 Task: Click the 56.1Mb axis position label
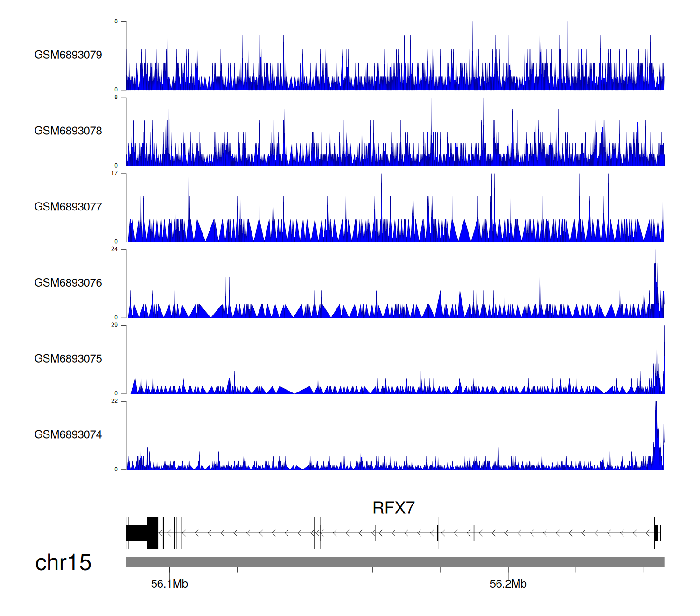pos(169,584)
